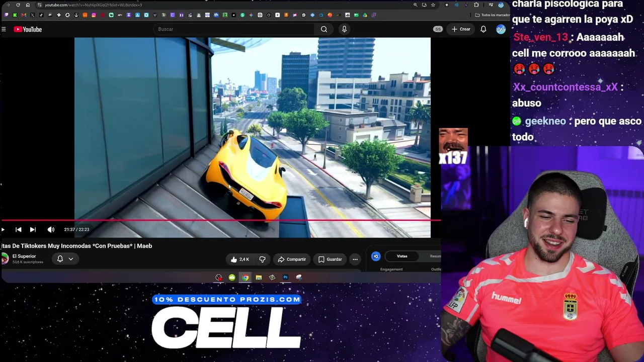Bookmark this page with the star
The height and width of the screenshot is (362, 644).
click(x=433, y=5)
